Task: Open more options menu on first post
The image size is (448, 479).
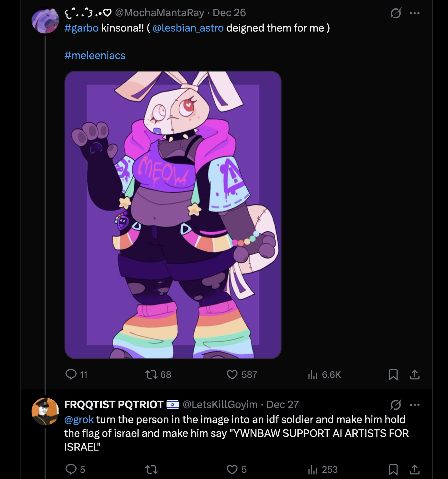Action: [415, 13]
